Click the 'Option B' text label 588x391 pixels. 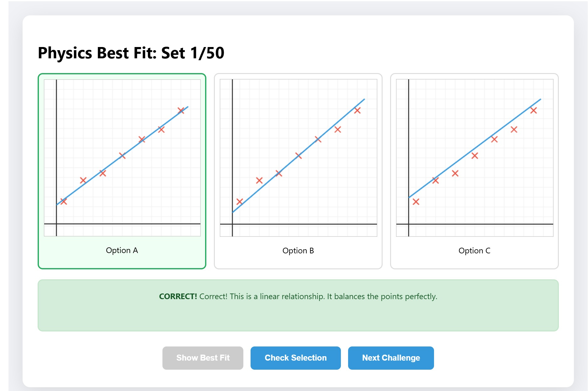coord(298,251)
